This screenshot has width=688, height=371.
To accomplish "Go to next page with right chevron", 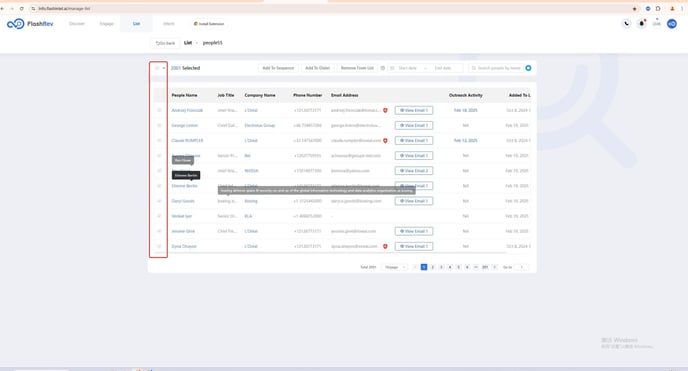I will point(494,267).
